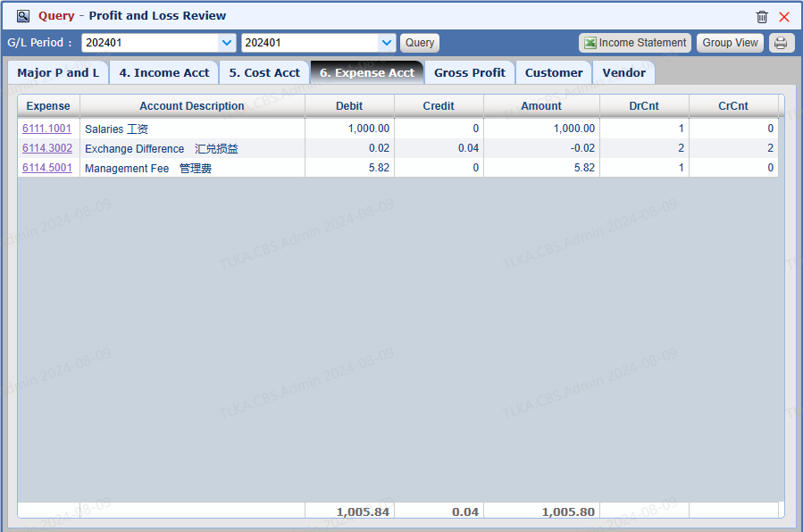Export using the Income Statement button
The height and width of the screenshot is (532, 803).
[635, 43]
